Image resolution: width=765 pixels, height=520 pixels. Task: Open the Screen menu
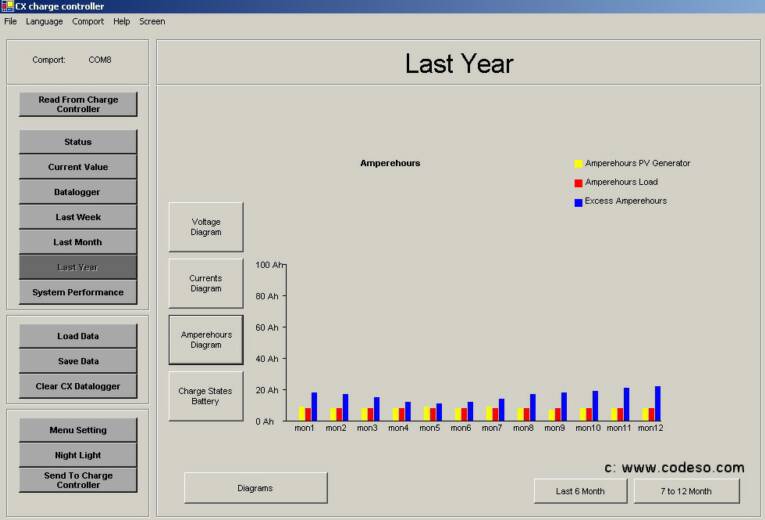(x=152, y=21)
